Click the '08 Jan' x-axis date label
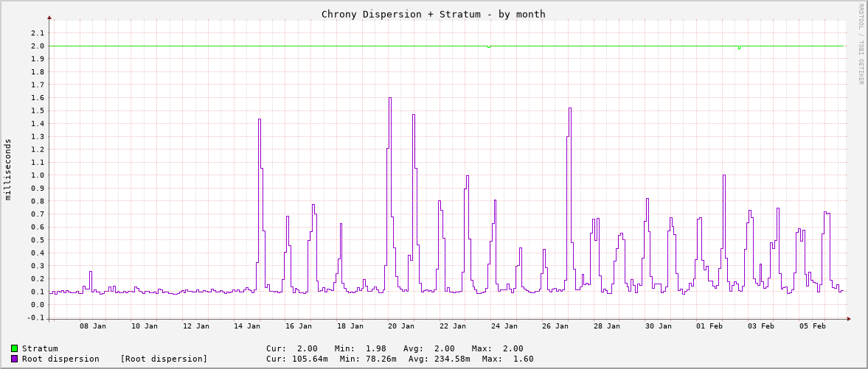Screen dimensions: 868x369 93,326
